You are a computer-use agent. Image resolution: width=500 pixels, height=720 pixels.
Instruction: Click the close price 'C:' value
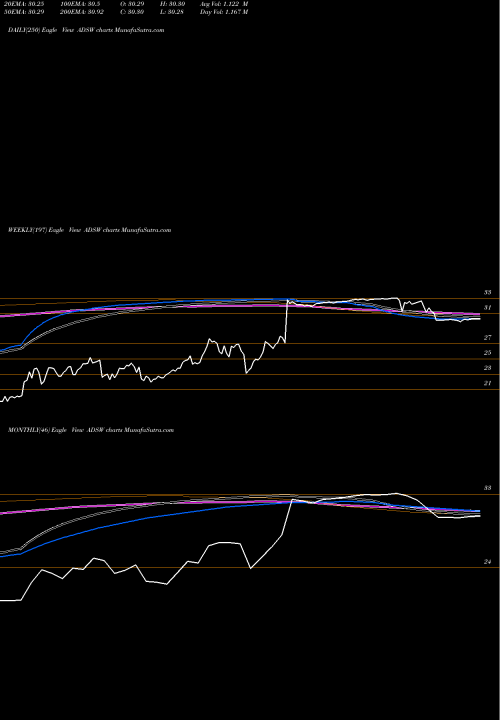point(131,12)
